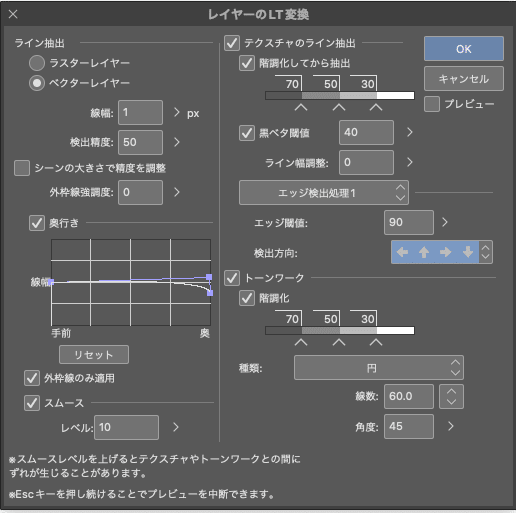Select the ベクターレイヤー radio button

(x=37, y=83)
